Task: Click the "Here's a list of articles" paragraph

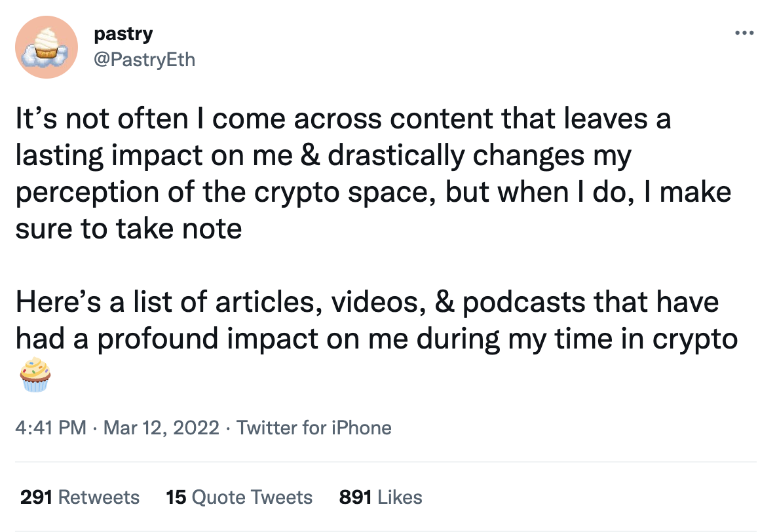Action: point(367,321)
